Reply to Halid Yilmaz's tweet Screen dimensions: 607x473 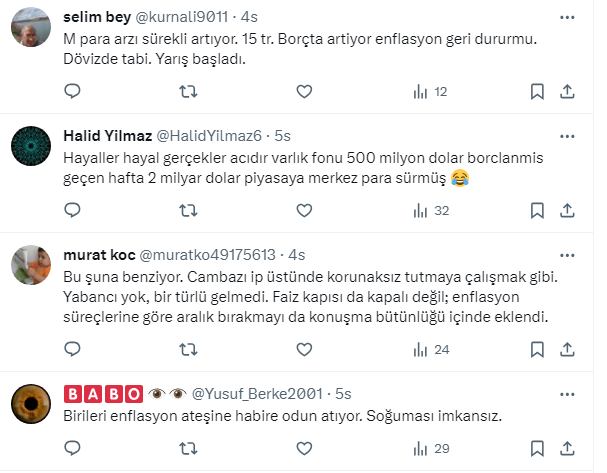coord(72,210)
